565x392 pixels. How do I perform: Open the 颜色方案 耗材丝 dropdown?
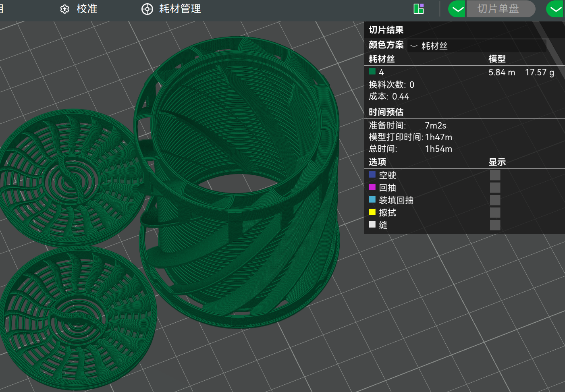click(477, 46)
